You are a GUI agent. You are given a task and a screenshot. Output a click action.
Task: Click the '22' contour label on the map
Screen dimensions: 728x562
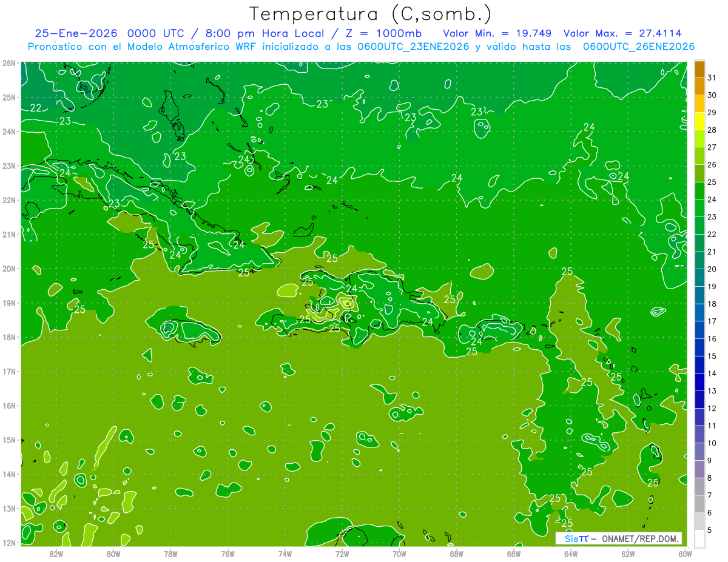coord(36,108)
